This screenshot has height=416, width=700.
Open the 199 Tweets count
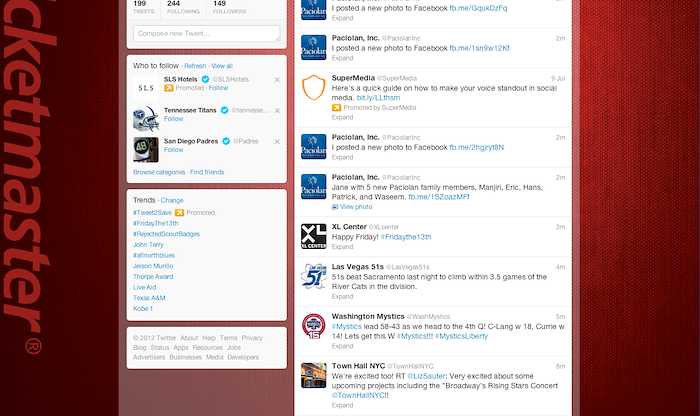pos(143,7)
